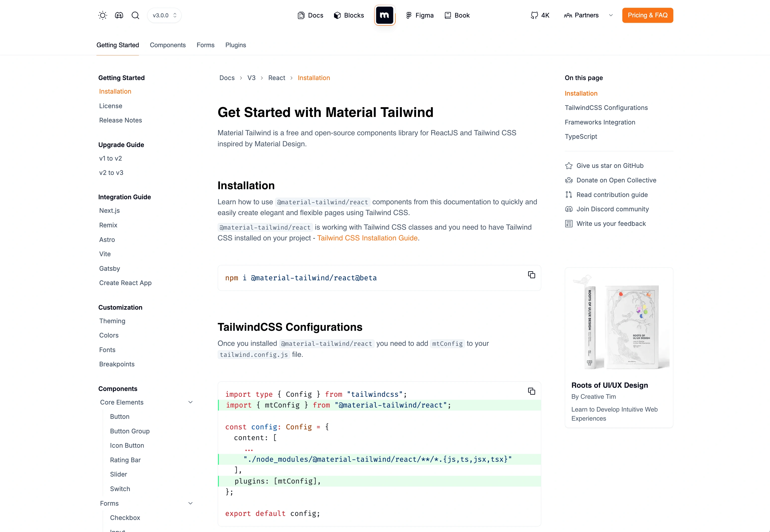Viewport: 770px width, 532px height.
Task: Click the chevron after Docs breadcrumb
Action: click(x=241, y=78)
